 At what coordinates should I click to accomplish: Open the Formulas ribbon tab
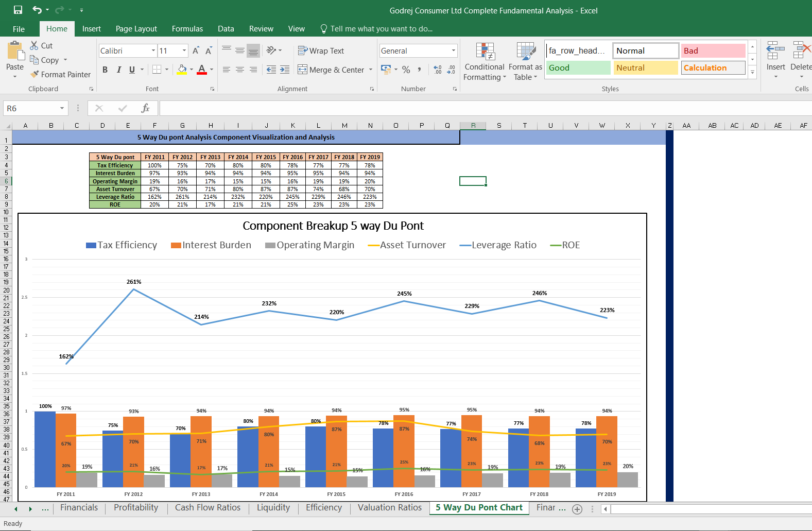[x=187, y=29]
